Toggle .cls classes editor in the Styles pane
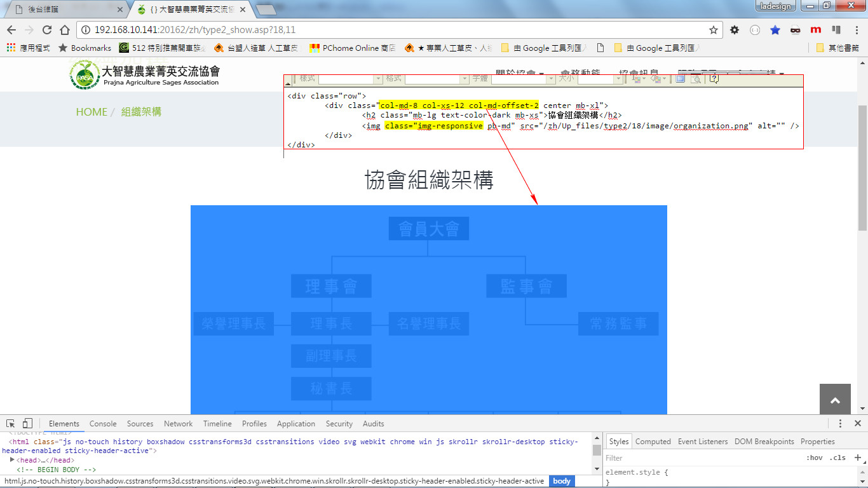Screen dimensions: 868x488 click(838, 457)
